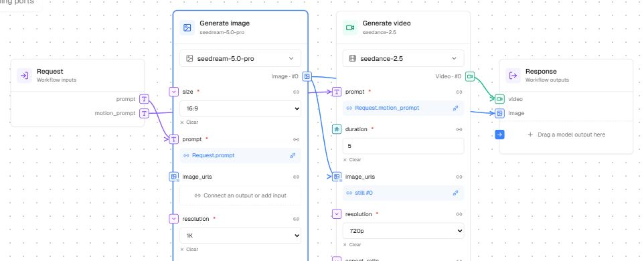Click link icon beside Generate video image_urls
644x261 pixels.
click(459, 177)
